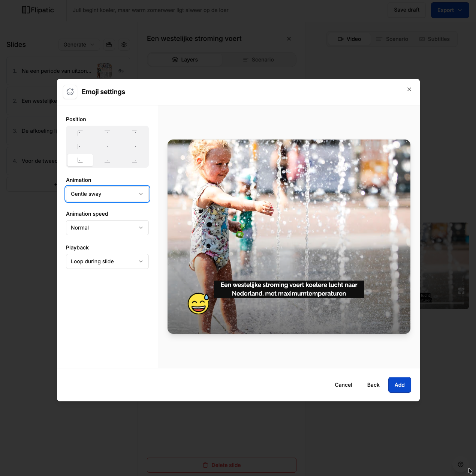This screenshot has width=476, height=476.
Task: Click fullscreen icon on video preview
Action: pos(461,291)
